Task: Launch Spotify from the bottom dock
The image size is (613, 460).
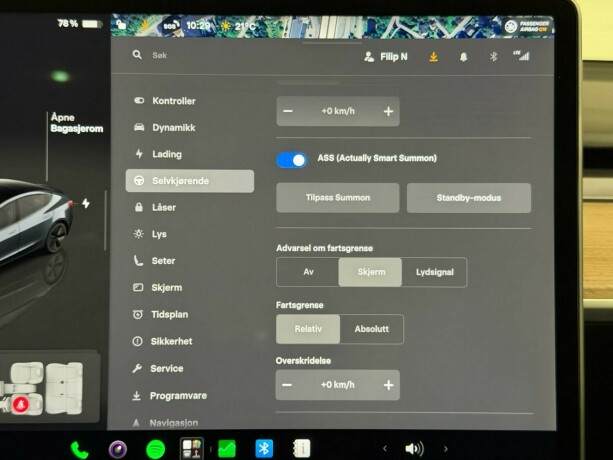Action: pos(155,449)
